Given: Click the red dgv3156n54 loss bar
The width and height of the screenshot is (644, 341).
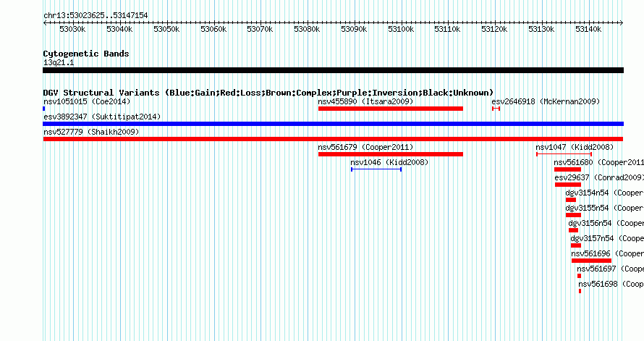Looking at the screenshot, I should [x=573, y=230].
